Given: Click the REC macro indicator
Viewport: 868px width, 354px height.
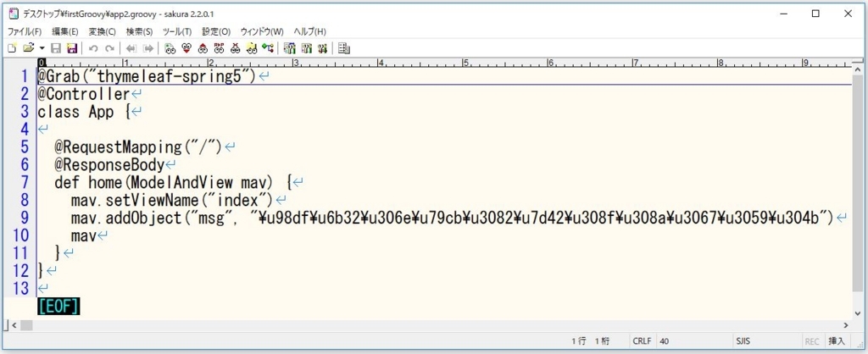Looking at the screenshot, I should (812, 341).
